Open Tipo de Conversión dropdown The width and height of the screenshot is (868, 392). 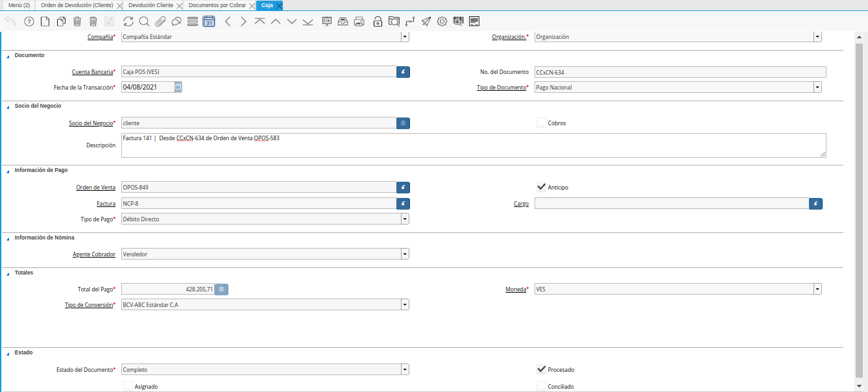tap(405, 304)
